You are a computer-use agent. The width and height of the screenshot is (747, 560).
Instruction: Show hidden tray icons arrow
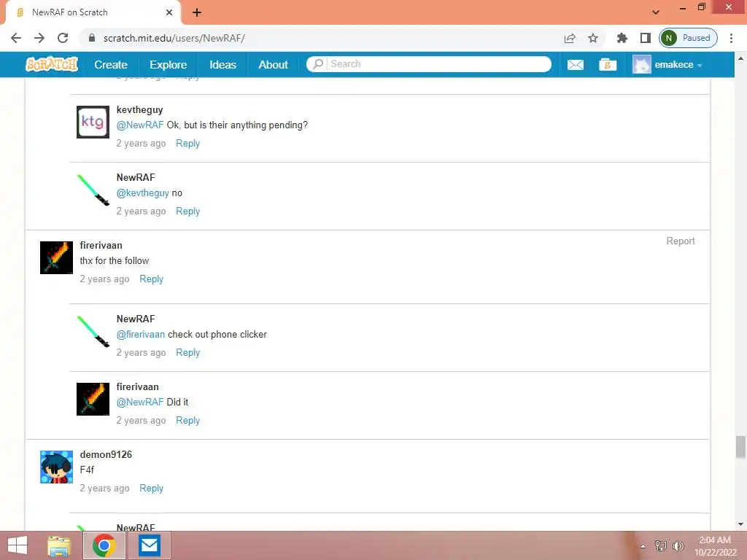point(643,546)
